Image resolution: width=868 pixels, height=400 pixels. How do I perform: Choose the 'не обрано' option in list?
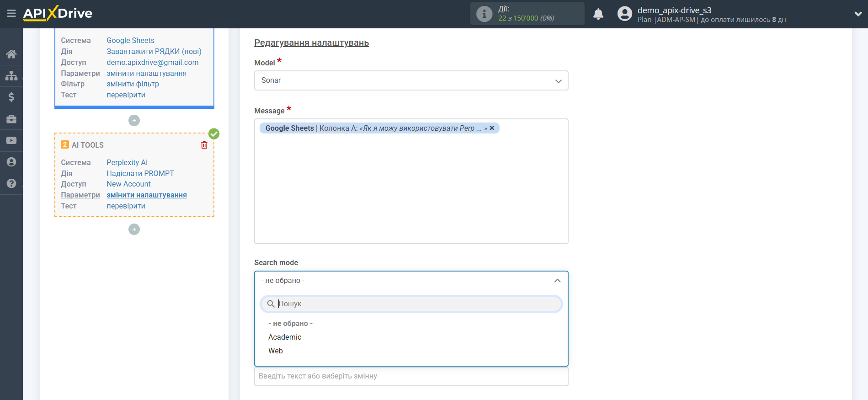tap(290, 323)
